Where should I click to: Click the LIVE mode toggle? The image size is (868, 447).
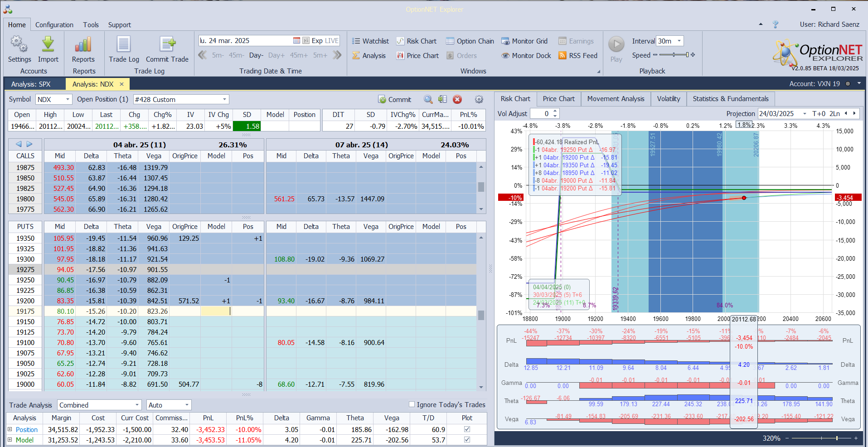click(x=332, y=40)
